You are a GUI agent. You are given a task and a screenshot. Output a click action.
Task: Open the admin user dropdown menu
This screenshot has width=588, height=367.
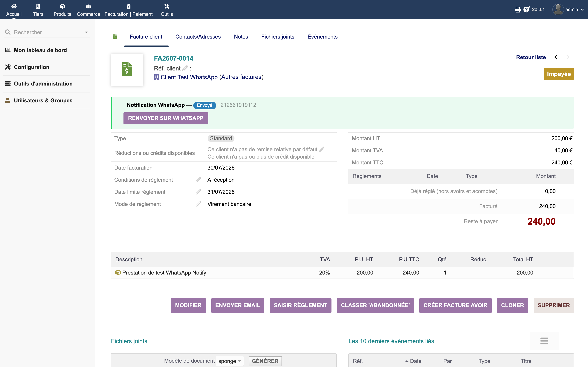(568, 10)
